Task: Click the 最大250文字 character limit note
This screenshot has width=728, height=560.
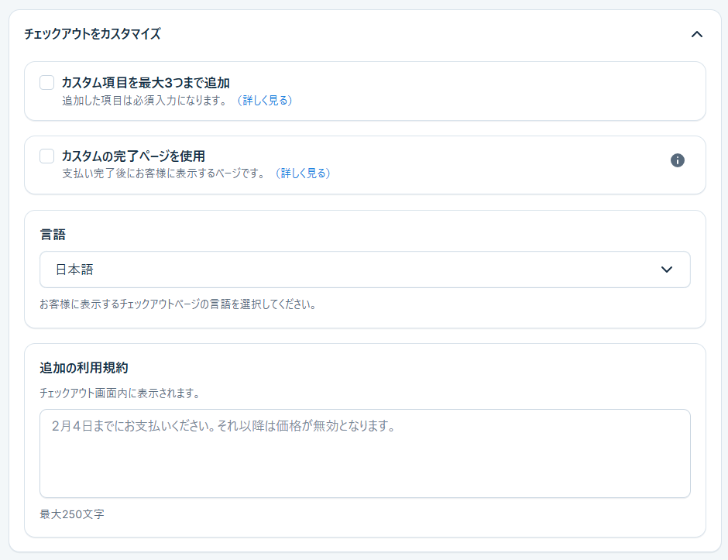Action: (x=72, y=514)
